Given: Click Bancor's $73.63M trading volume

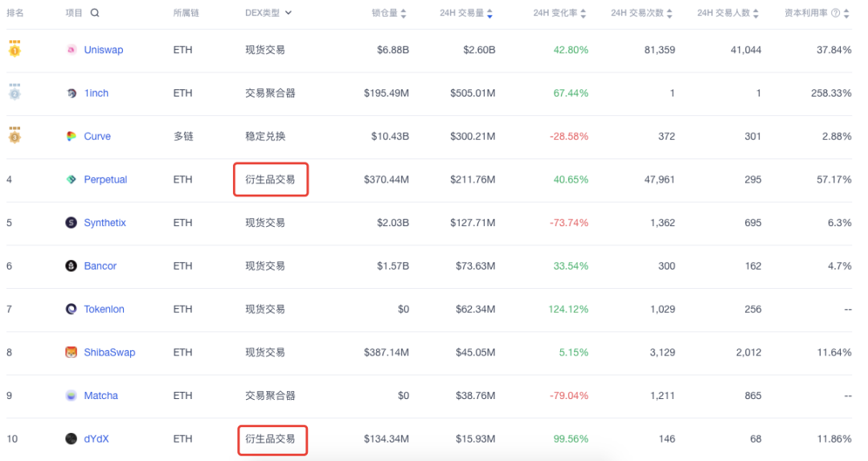Looking at the screenshot, I should pos(476,266).
